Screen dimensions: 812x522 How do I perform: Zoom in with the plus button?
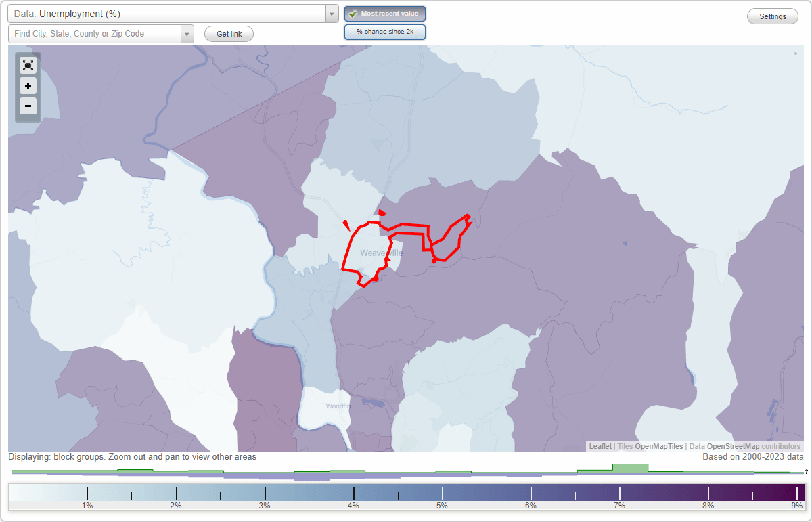click(x=28, y=86)
